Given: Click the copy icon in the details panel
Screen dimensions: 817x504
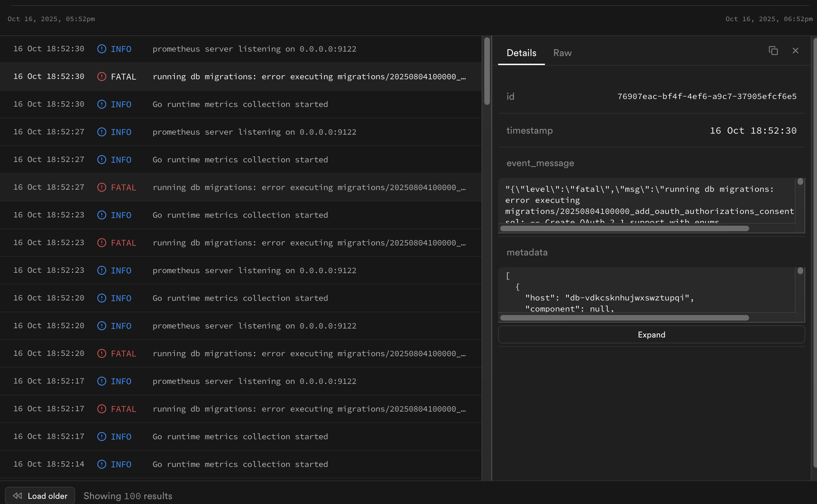Looking at the screenshot, I should pyautogui.click(x=773, y=51).
